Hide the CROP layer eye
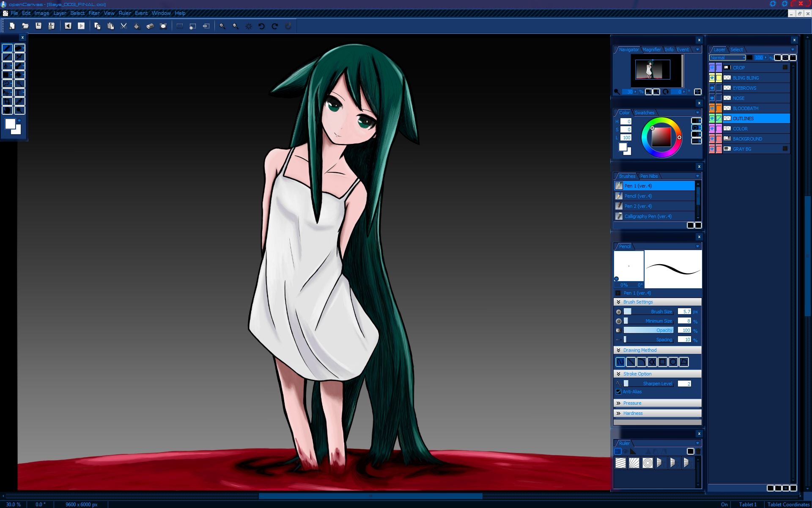812x508 pixels. 712,67
